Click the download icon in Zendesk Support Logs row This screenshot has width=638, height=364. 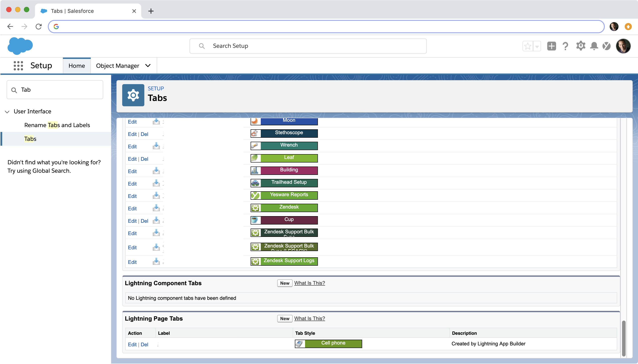click(156, 261)
